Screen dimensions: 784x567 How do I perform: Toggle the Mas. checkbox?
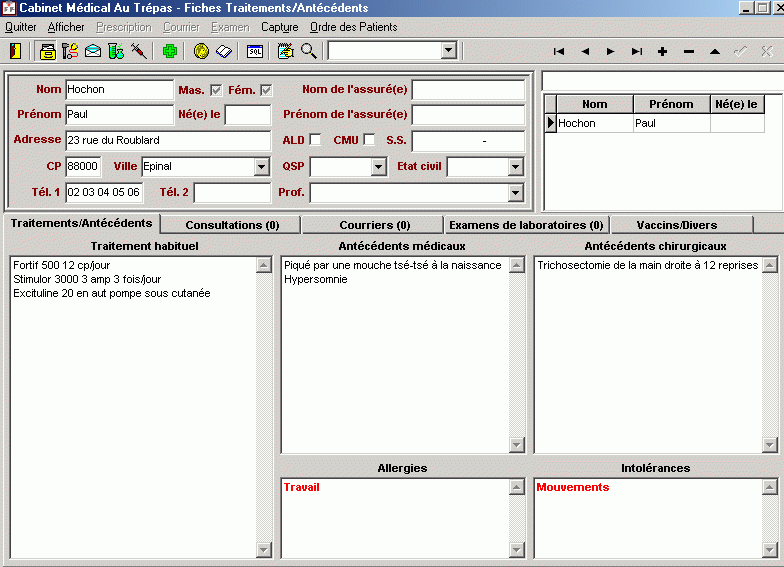216,90
